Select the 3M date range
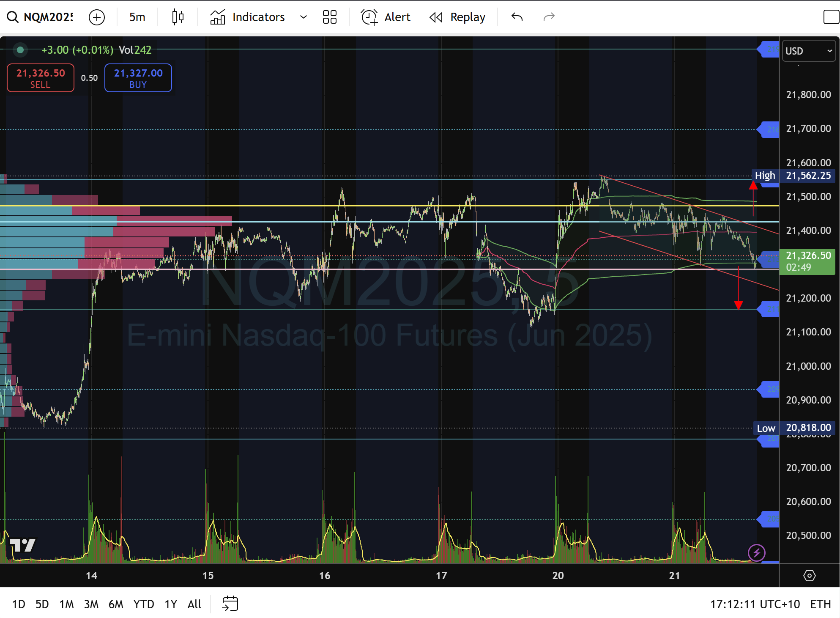The image size is (840, 618). [x=91, y=604]
